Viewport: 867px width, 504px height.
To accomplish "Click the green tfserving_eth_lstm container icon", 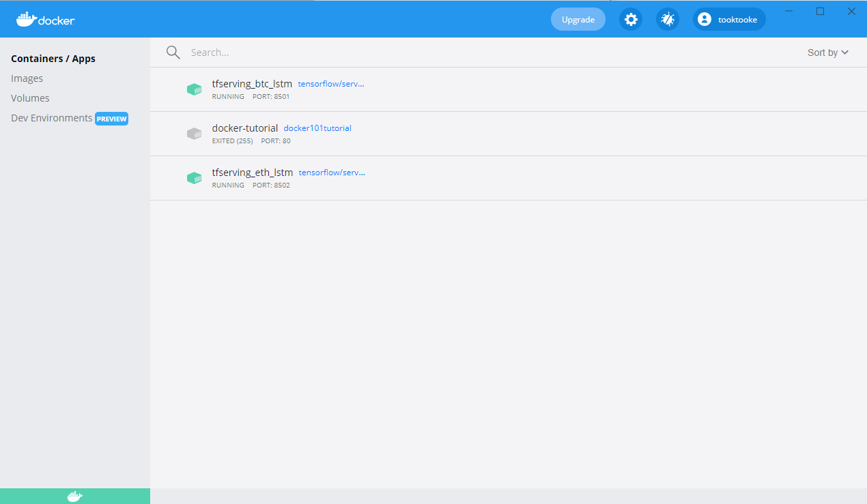I will [195, 178].
